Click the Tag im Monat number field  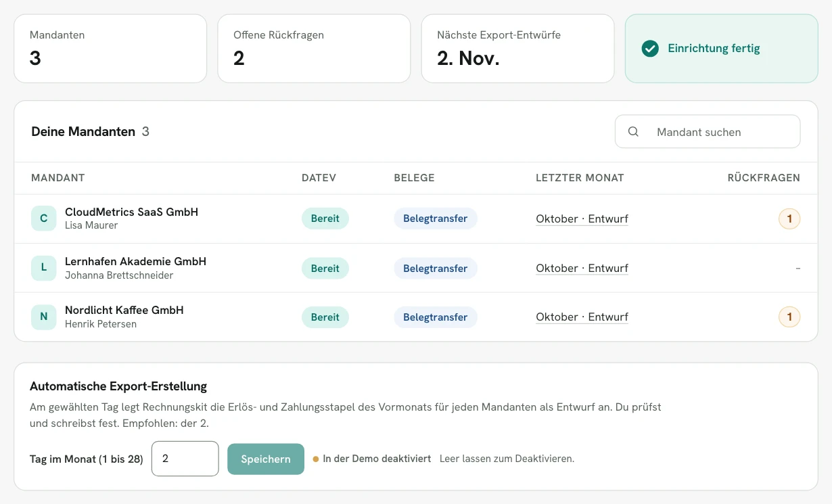[x=185, y=459]
